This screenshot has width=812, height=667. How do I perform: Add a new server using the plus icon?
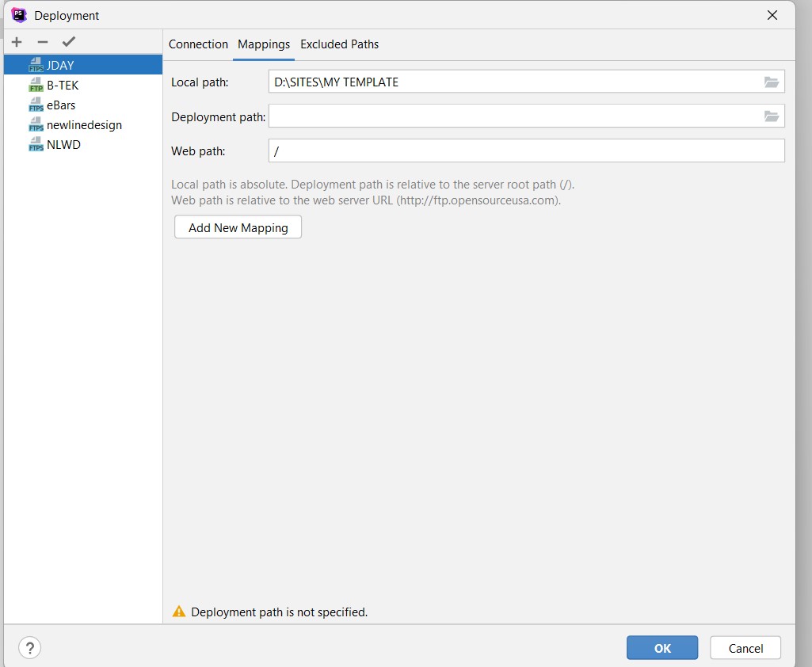(17, 42)
